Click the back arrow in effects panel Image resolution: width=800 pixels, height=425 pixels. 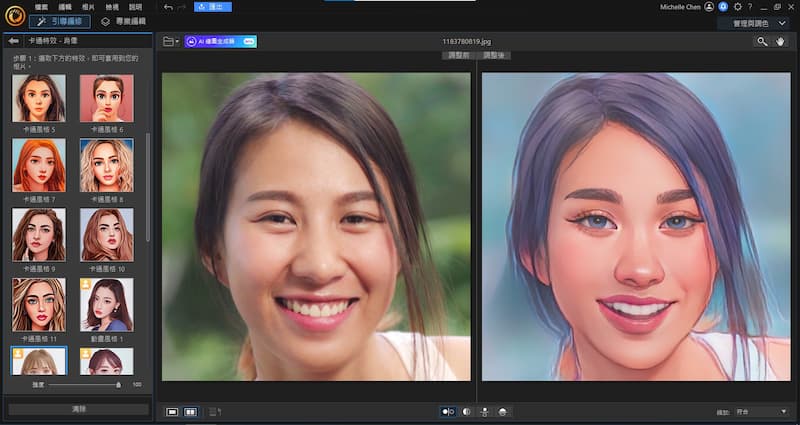14,42
